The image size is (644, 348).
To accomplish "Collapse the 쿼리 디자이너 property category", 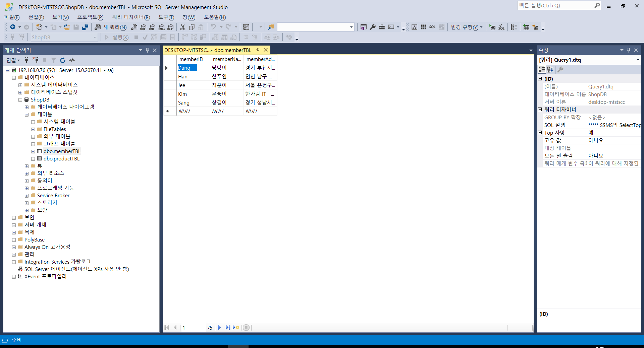I will tap(540, 110).
